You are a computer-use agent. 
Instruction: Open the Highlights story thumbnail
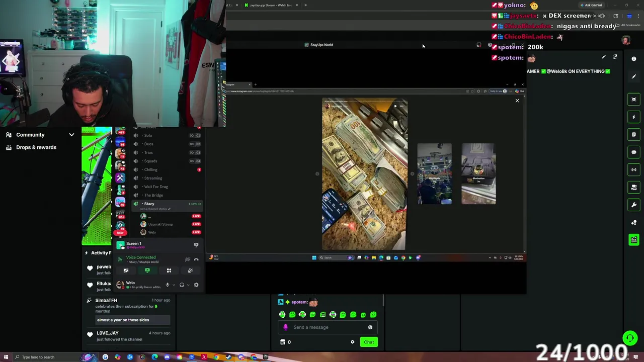pyautogui.click(x=434, y=174)
